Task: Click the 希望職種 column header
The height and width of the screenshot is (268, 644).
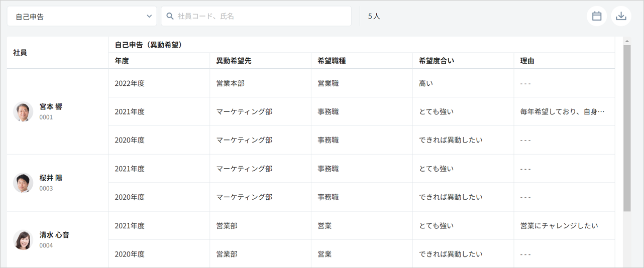Action: 331,61
